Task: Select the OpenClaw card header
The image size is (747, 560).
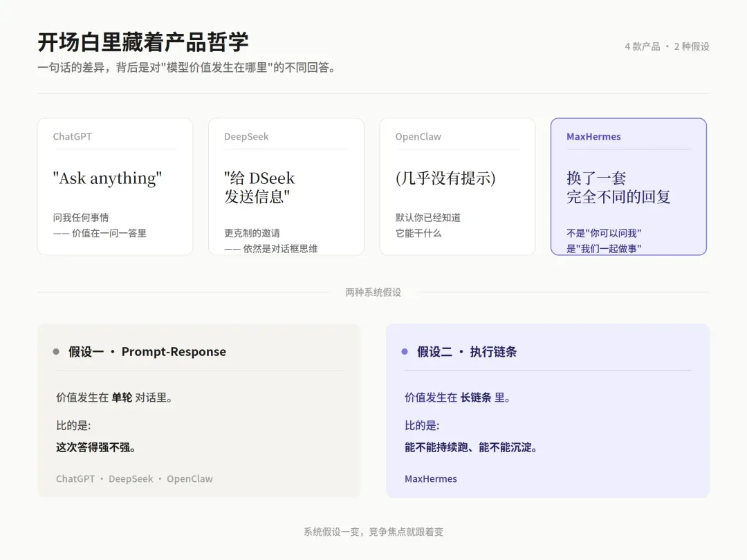Action: pos(418,137)
